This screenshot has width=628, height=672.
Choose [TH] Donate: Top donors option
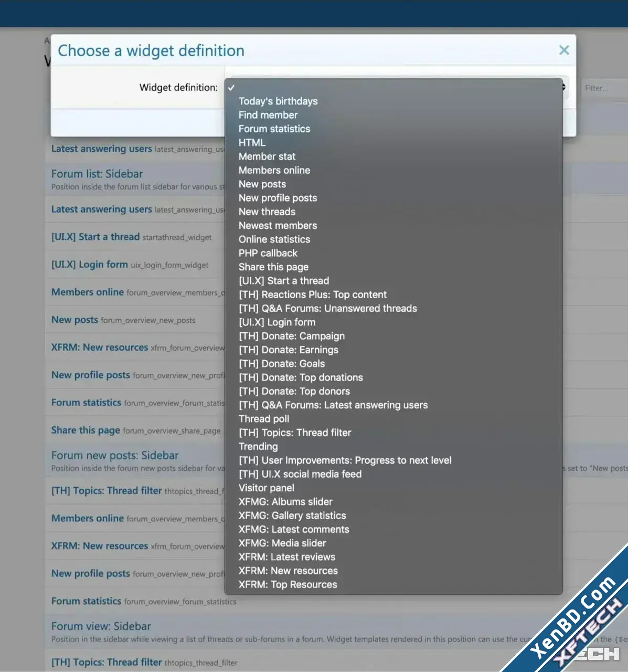coord(393,392)
